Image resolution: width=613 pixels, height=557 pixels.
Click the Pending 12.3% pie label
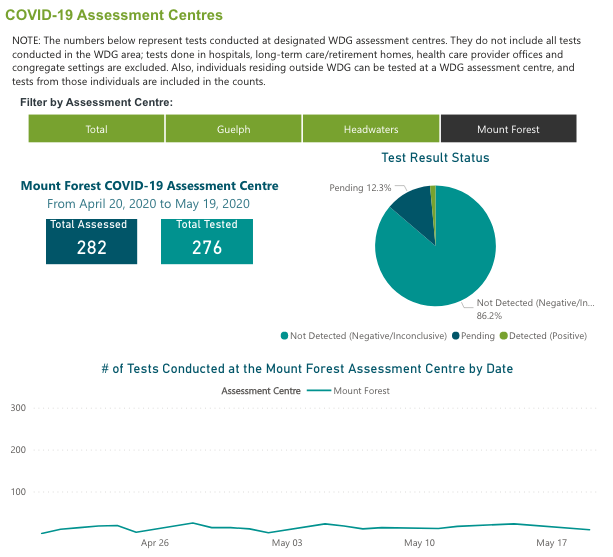(x=360, y=187)
